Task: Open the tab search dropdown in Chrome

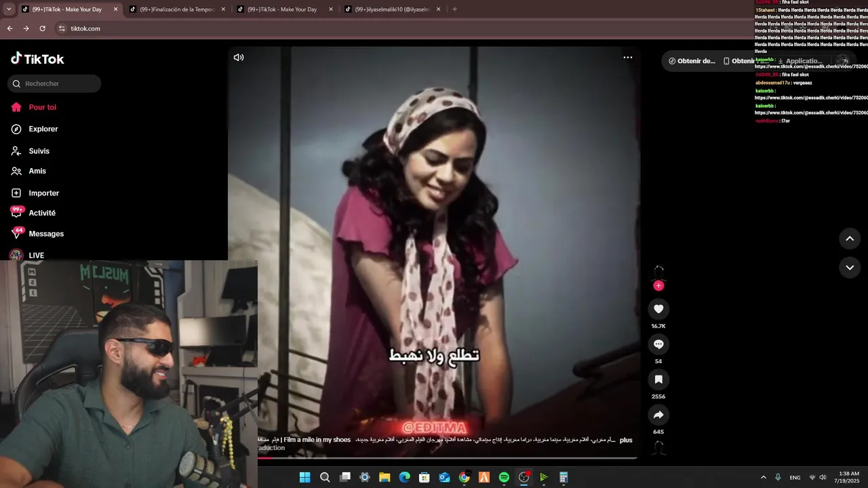Action: 9,9
